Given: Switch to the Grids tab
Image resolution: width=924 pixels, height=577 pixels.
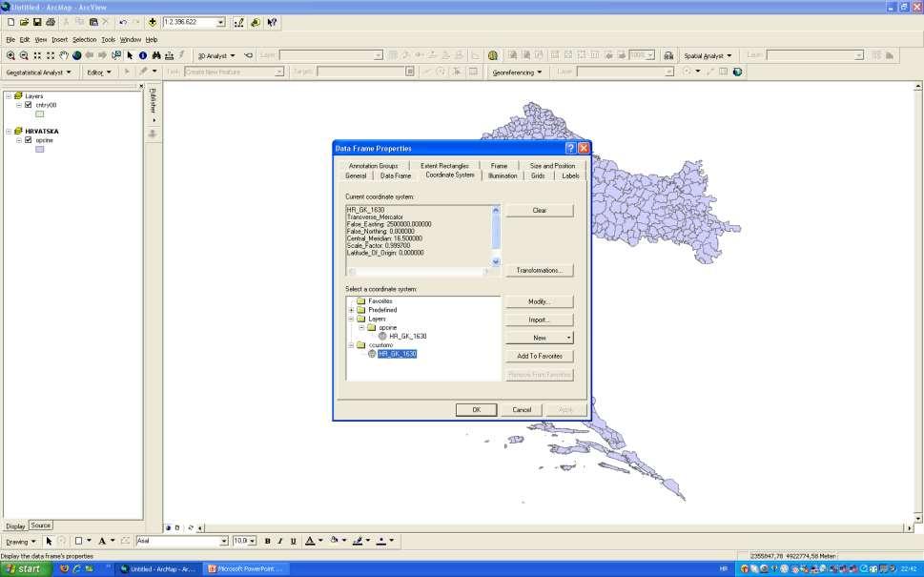Looking at the screenshot, I should (x=538, y=175).
